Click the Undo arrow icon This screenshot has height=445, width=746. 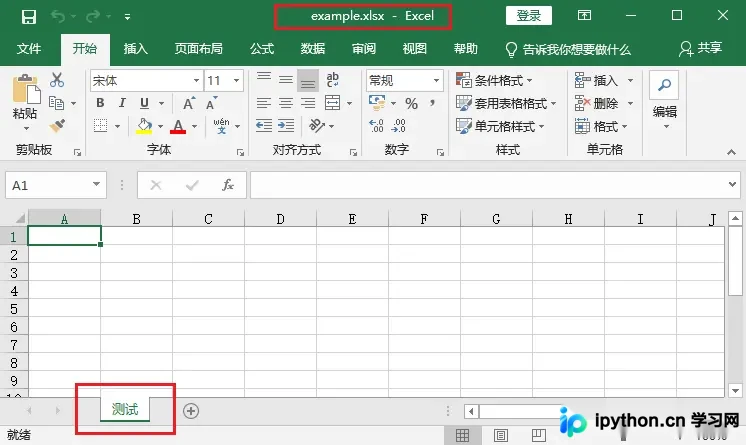[x=58, y=17]
